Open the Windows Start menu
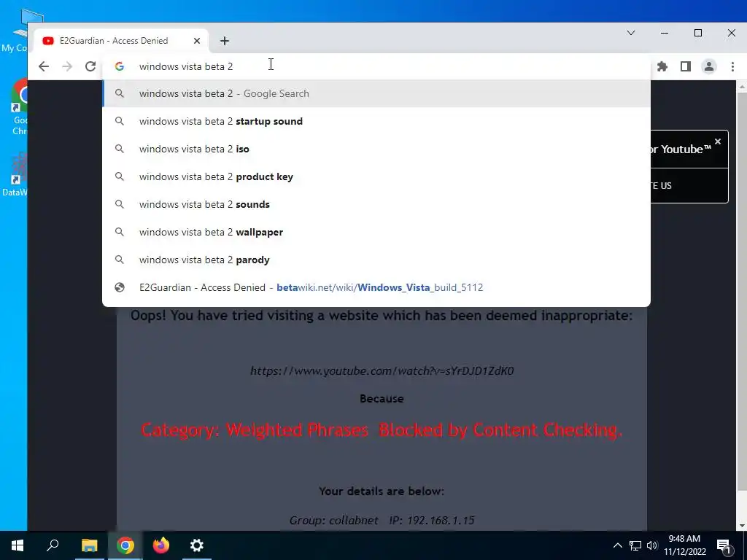The image size is (747, 560). pyautogui.click(x=18, y=545)
